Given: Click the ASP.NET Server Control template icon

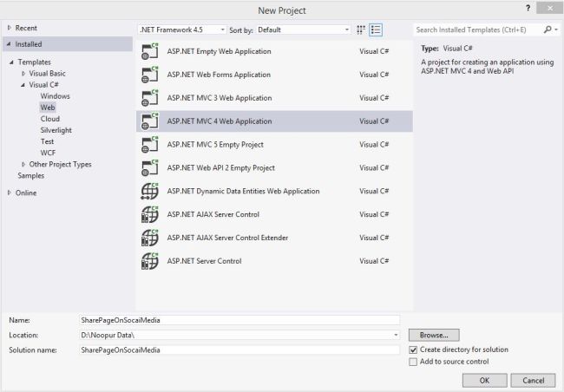Looking at the screenshot, I should 149,261.
